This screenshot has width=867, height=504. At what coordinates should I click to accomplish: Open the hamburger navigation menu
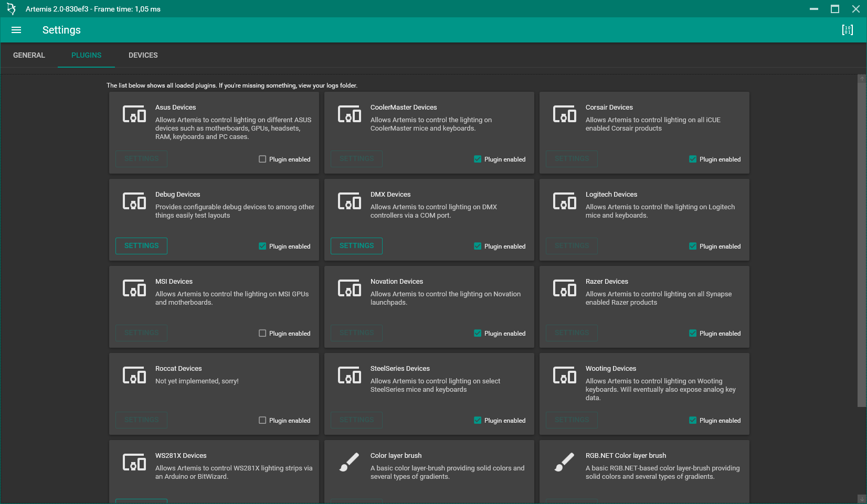(16, 30)
